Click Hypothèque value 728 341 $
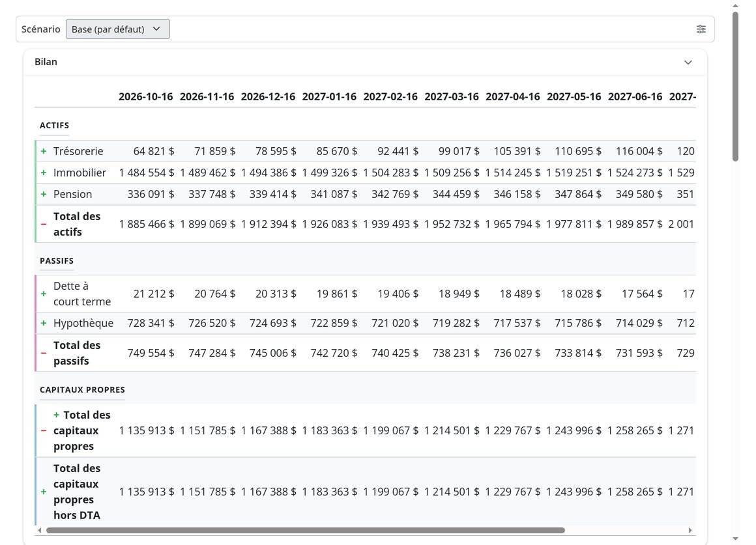The width and height of the screenshot is (756, 545). pos(151,323)
